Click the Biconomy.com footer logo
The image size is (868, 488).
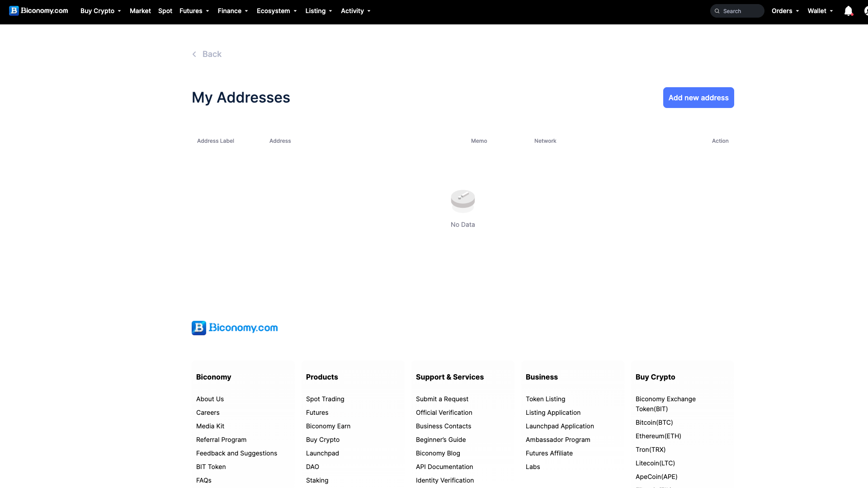pos(235,328)
